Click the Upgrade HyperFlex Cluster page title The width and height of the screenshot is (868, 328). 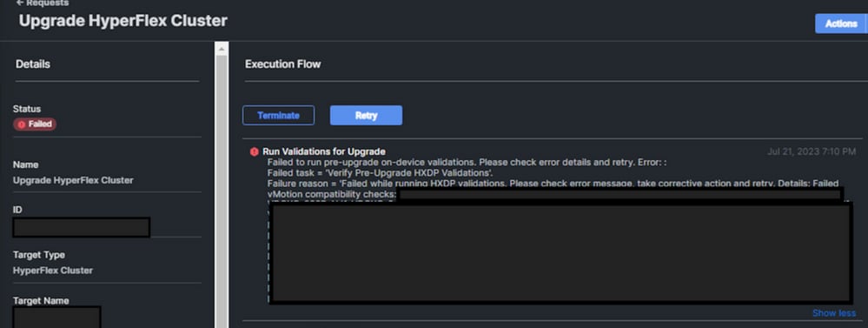pyautogui.click(x=123, y=21)
